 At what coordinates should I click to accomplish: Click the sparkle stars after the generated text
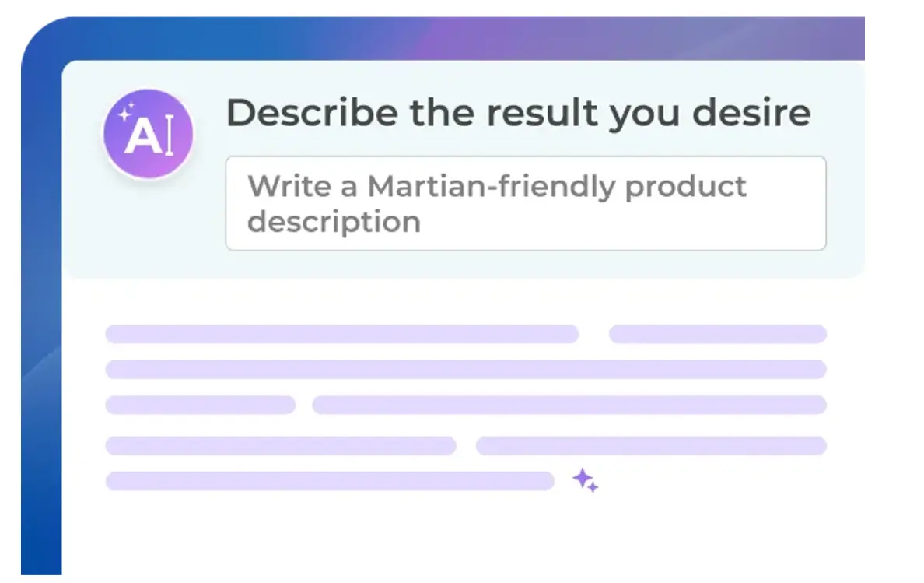[x=586, y=480]
